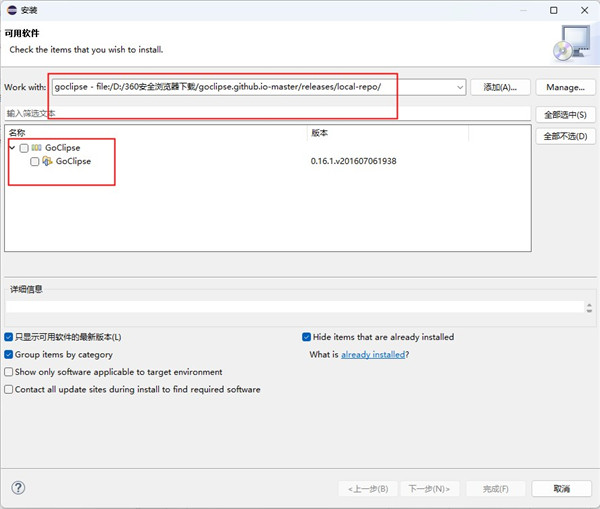Click the Eclipse icon in title bar
The image size is (600, 509).
click(x=11, y=10)
